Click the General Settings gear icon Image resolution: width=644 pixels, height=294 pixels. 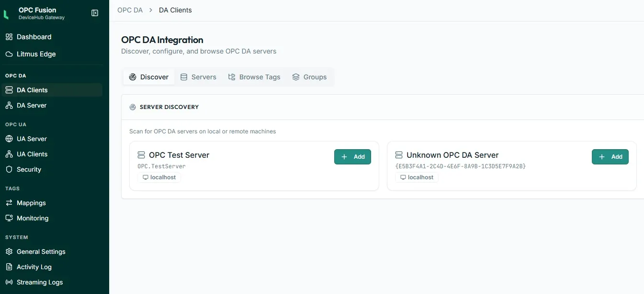[x=9, y=251]
